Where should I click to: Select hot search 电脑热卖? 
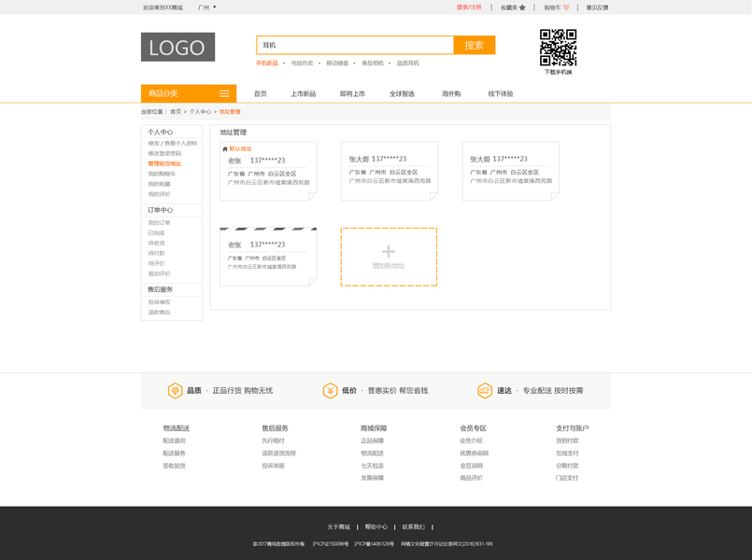pos(302,63)
